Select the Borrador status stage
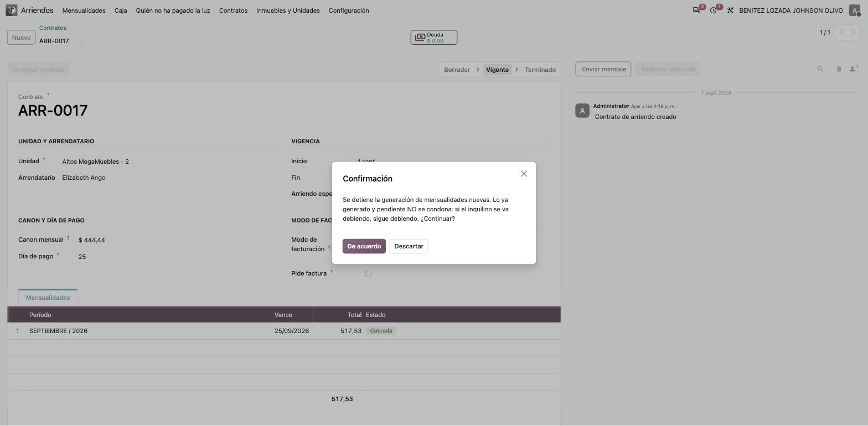Screen dimensions: 868x426 [457, 70]
